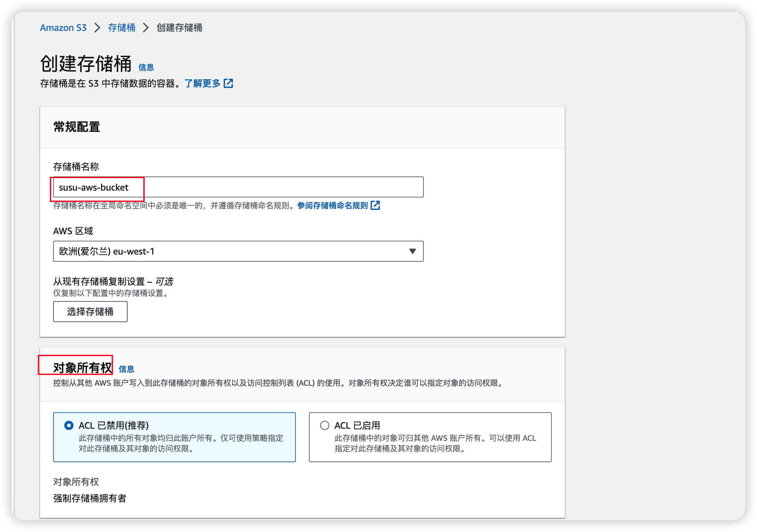Click the 强制存储桶拥有者 text
The height and width of the screenshot is (532, 757).
click(90, 498)
